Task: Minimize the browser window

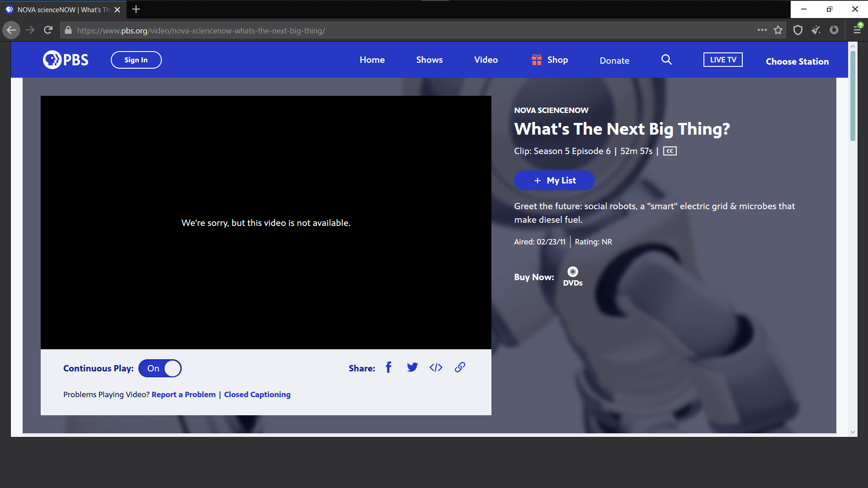Action: click(804, 9)
